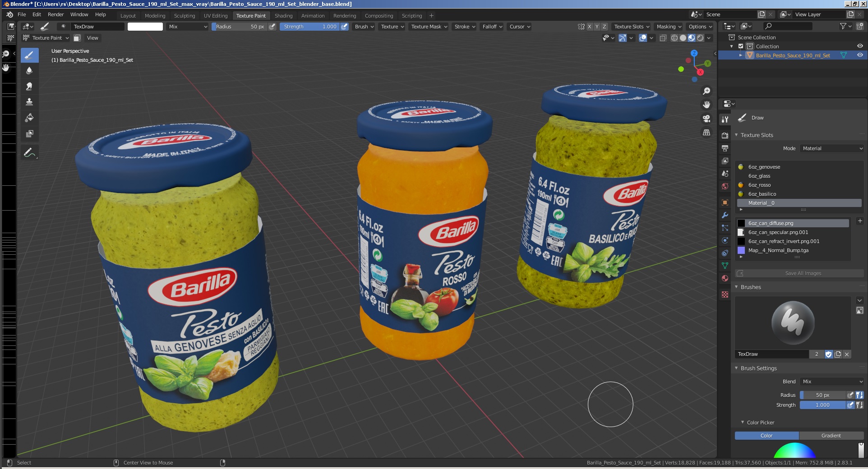Open the World properties tab

tap(725, 186)
